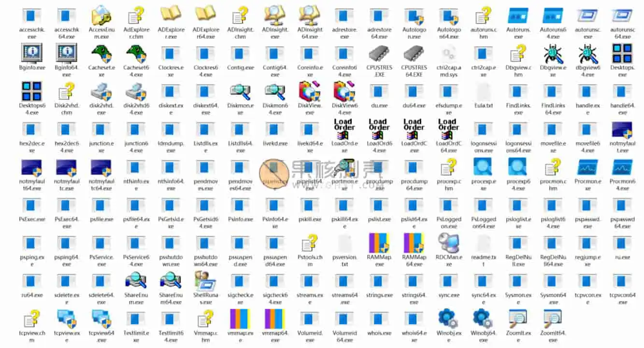Open the Eula.txt file
This screenshot has width=644, height=348.
pyautogui.click(x=483, y=91)
